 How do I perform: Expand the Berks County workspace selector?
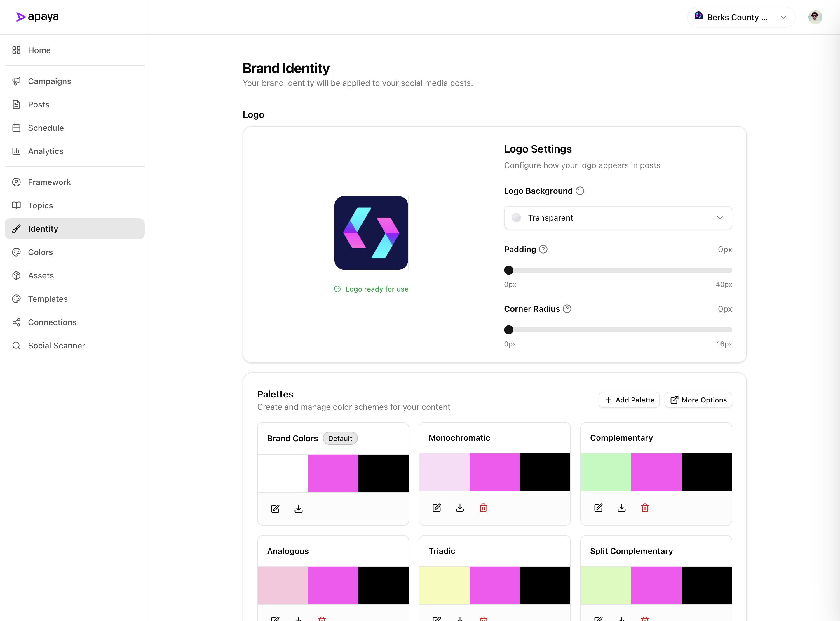click(741, 17)
